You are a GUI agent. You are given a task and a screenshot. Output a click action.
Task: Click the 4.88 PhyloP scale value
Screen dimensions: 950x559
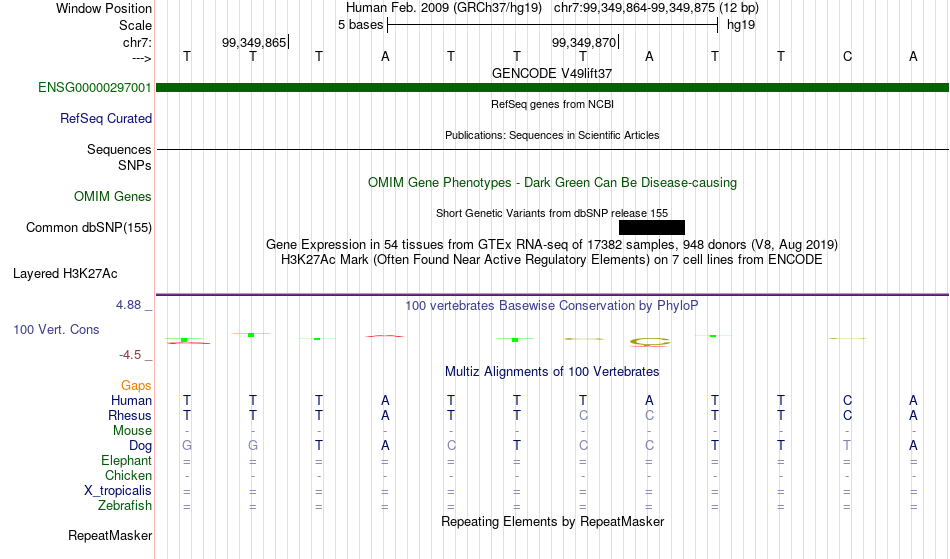(x=128, y=305)
